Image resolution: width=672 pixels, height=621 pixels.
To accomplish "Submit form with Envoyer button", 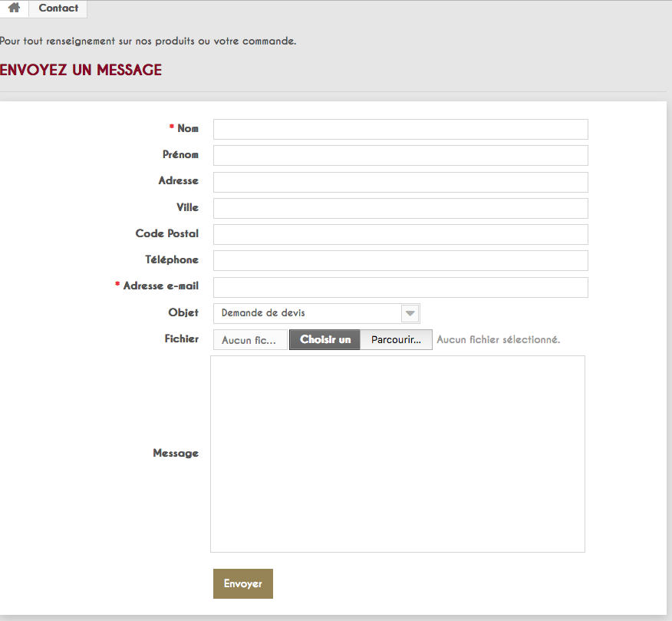I will click(x=243, y=583).
